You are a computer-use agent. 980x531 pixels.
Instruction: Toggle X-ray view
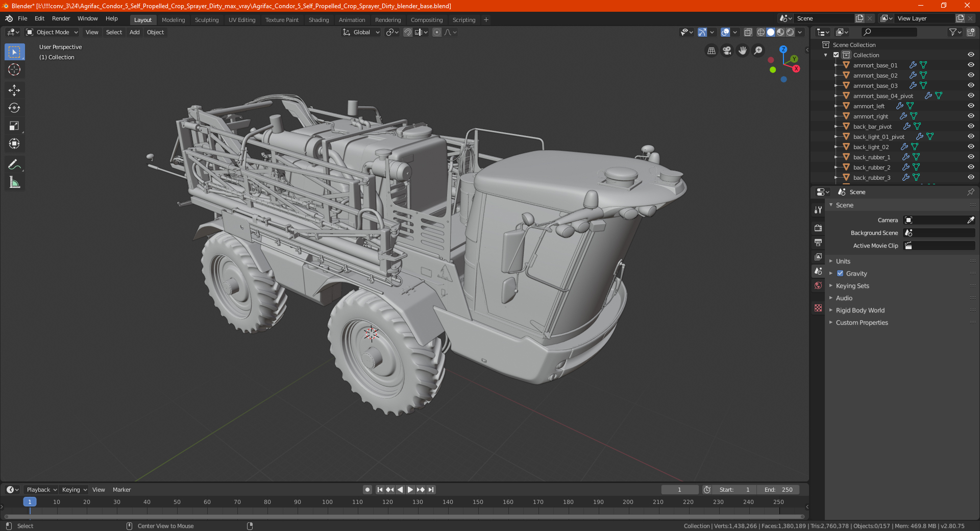coord(748,32)
